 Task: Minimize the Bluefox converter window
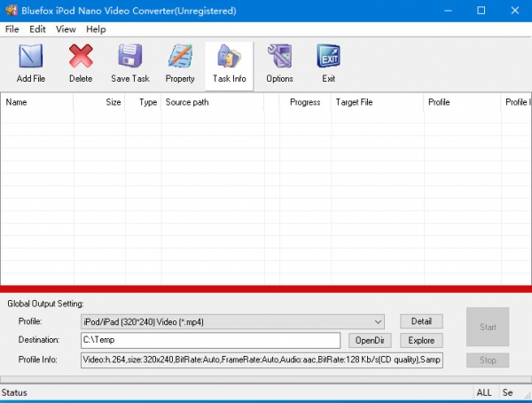coord(448,11)
